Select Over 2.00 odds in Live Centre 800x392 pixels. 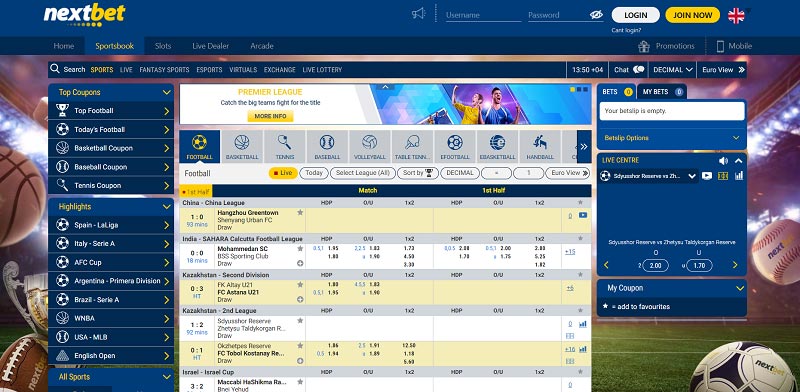click(655, 265)
